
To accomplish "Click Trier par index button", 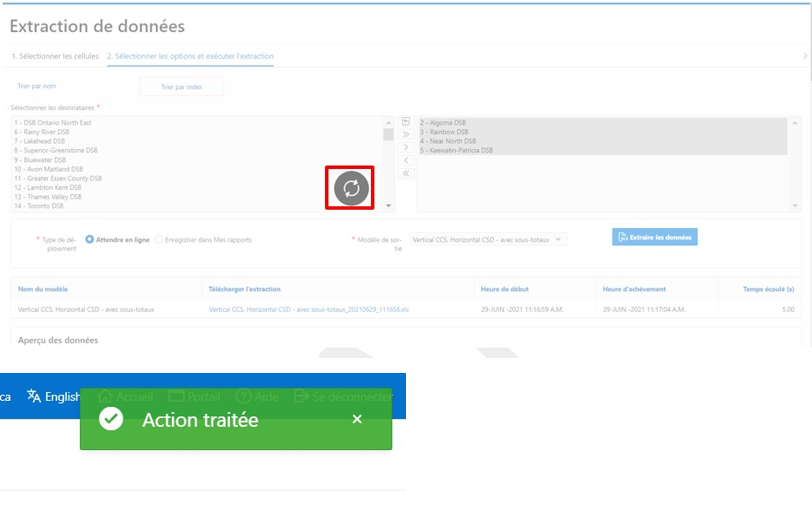I will 181,87.
